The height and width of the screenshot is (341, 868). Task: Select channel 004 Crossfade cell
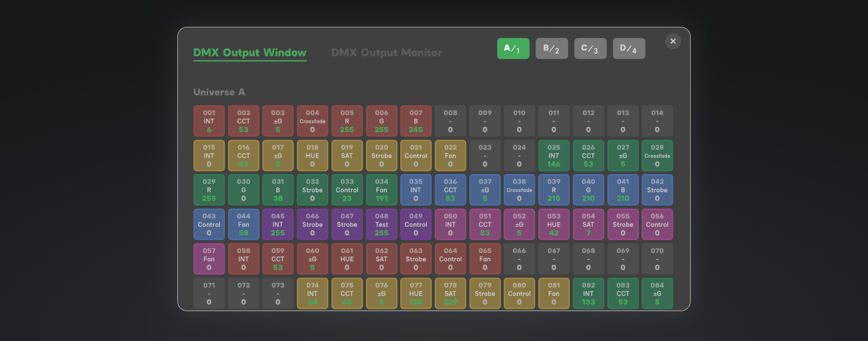coord(313,121)
